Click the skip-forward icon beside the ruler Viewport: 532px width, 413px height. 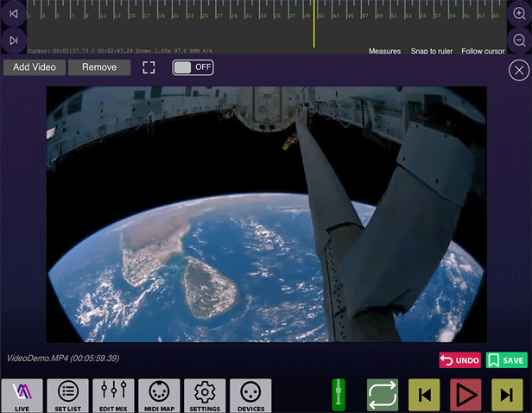pyautogui.click(x=14, y=41)
